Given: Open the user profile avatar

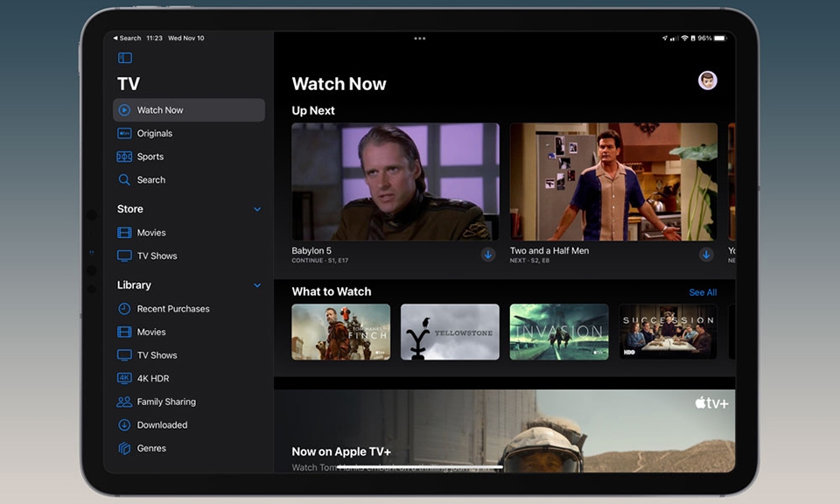Looking at the screenshot, I should tap(708, 80).
